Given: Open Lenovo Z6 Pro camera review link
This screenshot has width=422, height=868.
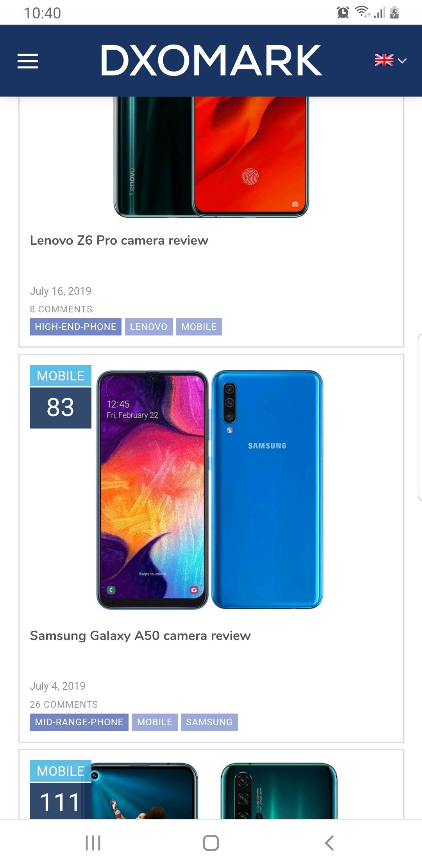Looking at the screenshot, I should [119, 240].
